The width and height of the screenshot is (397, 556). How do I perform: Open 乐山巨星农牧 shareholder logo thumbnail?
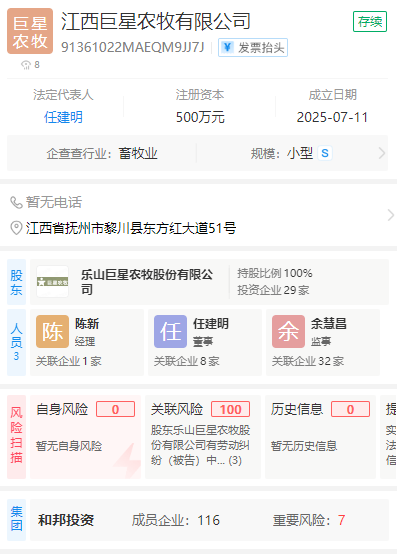[52, 282]
